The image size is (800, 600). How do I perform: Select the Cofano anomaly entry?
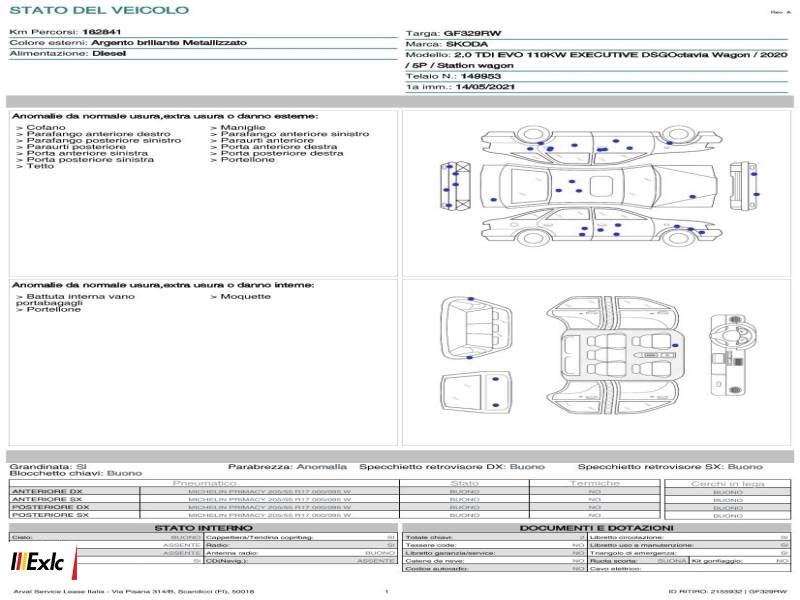tap(41, 127)
